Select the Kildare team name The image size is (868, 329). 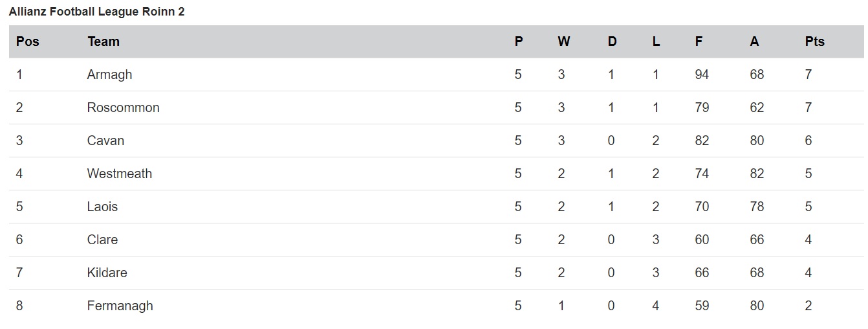point(107,273)
